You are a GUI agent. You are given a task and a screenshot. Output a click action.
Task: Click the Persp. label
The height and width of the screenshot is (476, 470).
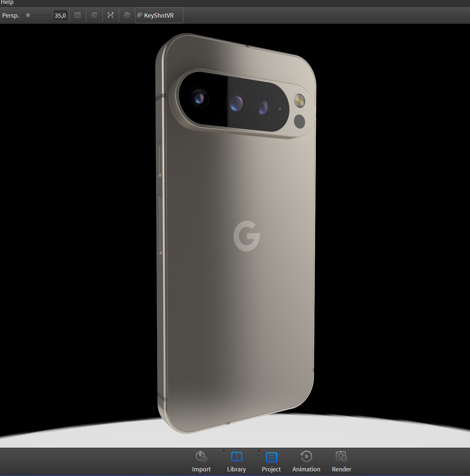pos(11,15)
